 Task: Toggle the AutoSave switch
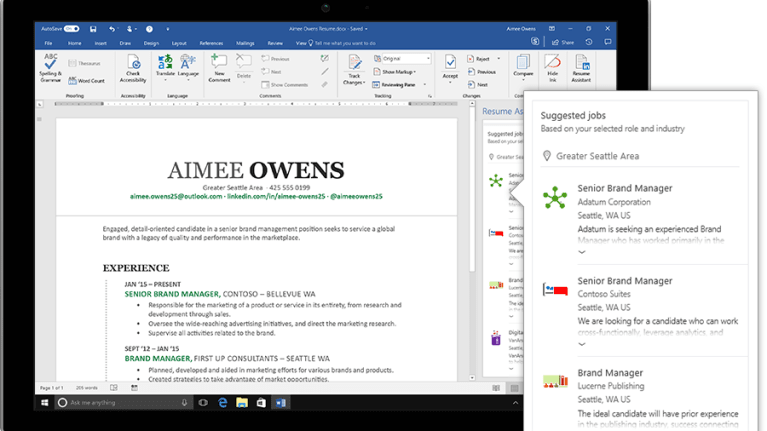coord(71,29)
